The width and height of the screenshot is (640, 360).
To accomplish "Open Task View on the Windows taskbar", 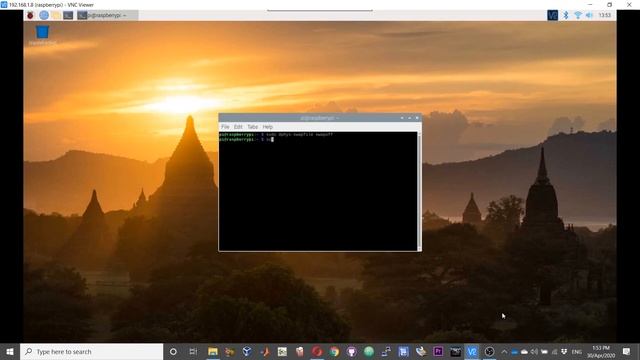I will pyautogui.click(x=193, y=351).
